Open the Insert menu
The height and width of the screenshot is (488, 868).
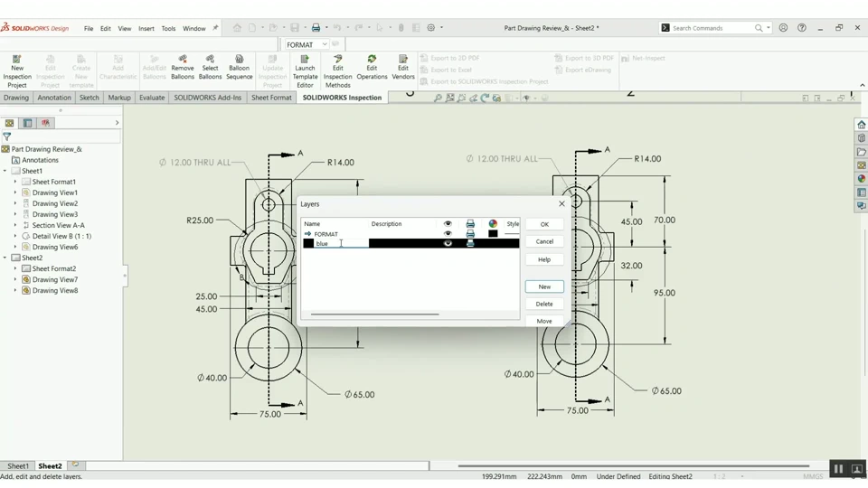(146, 28)
